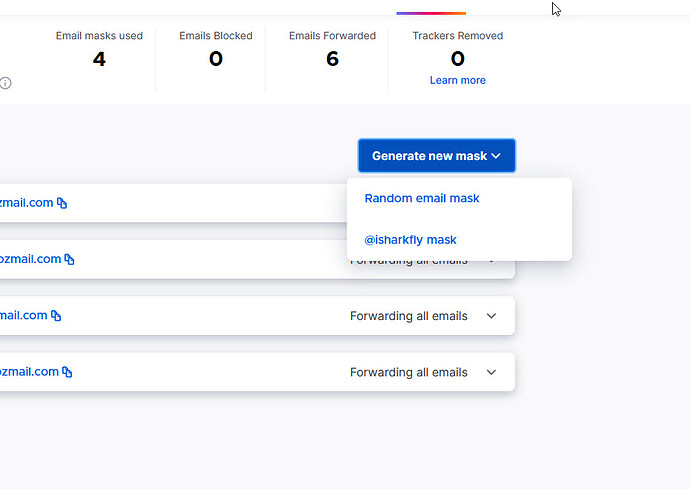Click the first zmail.com mask address
This screenshot has width=690, height=489.
[x=26, y=203]
